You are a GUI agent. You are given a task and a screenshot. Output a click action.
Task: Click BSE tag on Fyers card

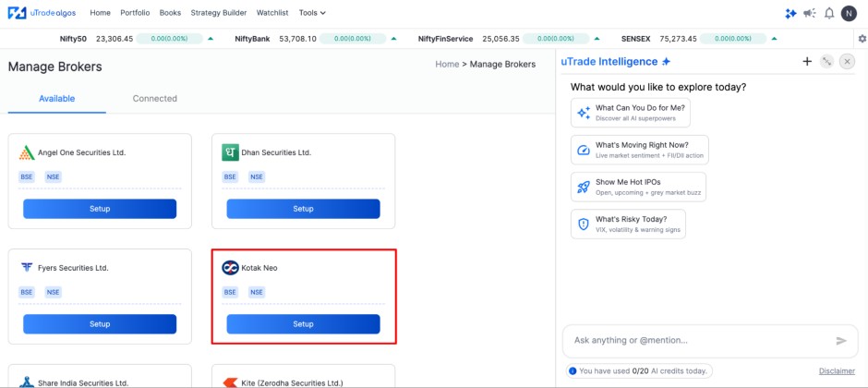pos(27,292)
